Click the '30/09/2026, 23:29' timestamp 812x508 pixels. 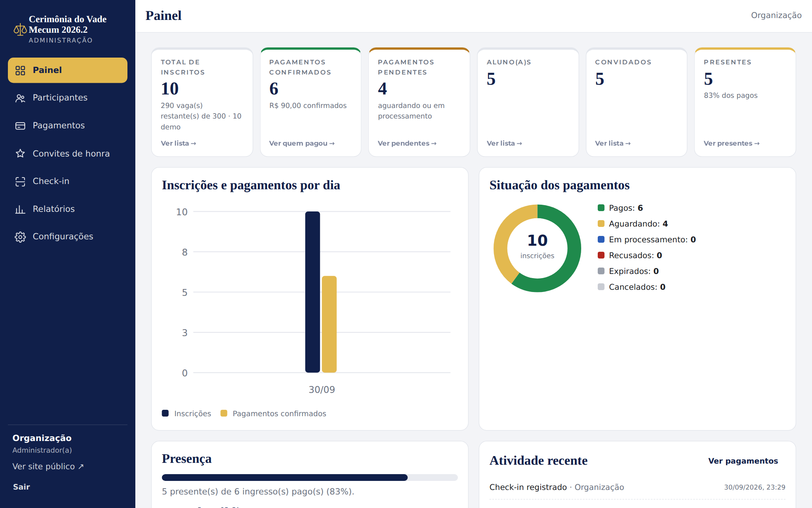[x=755, y=487]
